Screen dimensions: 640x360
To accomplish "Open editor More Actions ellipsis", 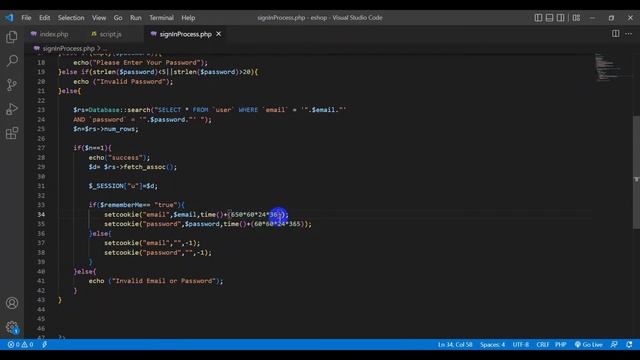I will 629,33.
